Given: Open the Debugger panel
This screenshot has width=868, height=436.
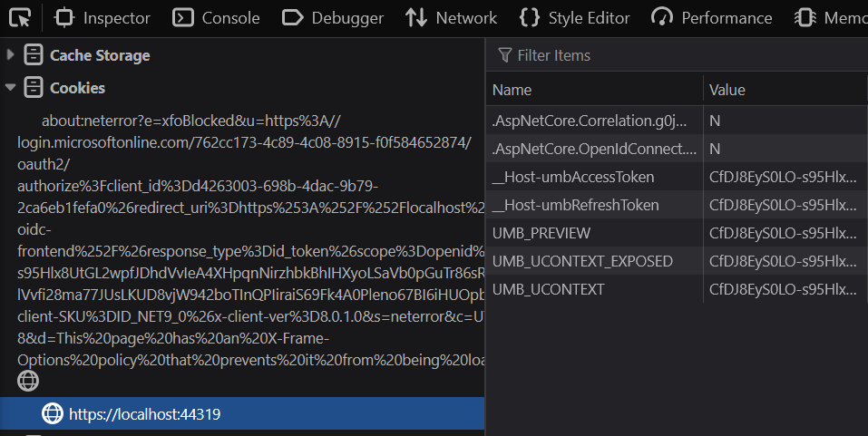Looking at the screenshot, I should (x=333, y=18).
